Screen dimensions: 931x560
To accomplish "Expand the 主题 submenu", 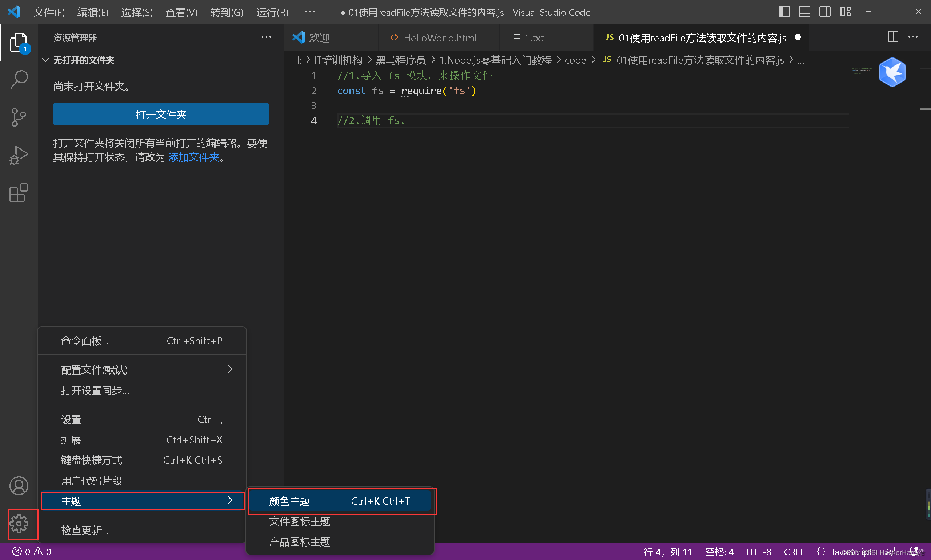I will 142,501.
